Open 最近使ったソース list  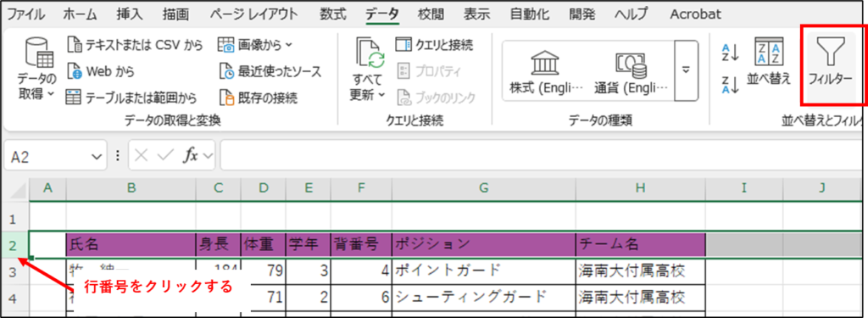(270, 71)
